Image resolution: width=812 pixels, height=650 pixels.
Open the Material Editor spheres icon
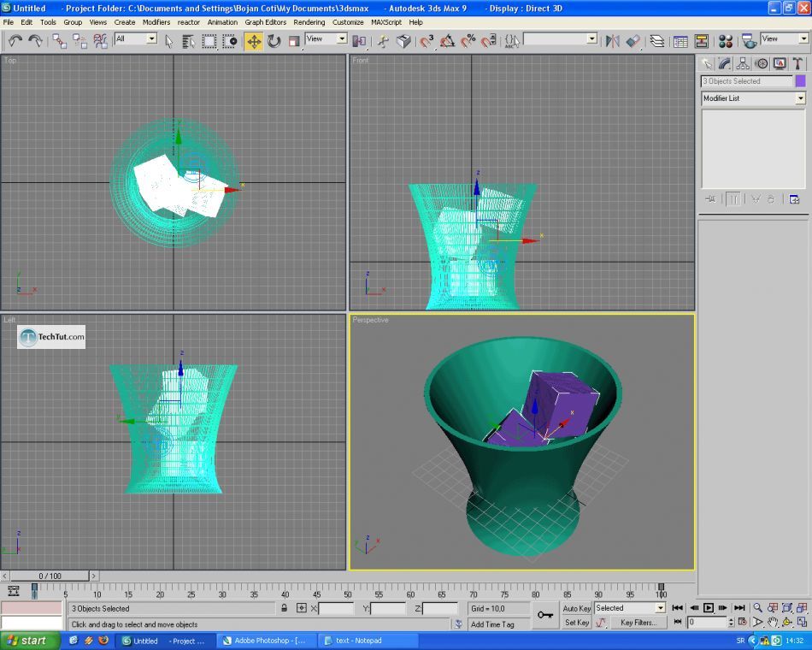(726, 41)
